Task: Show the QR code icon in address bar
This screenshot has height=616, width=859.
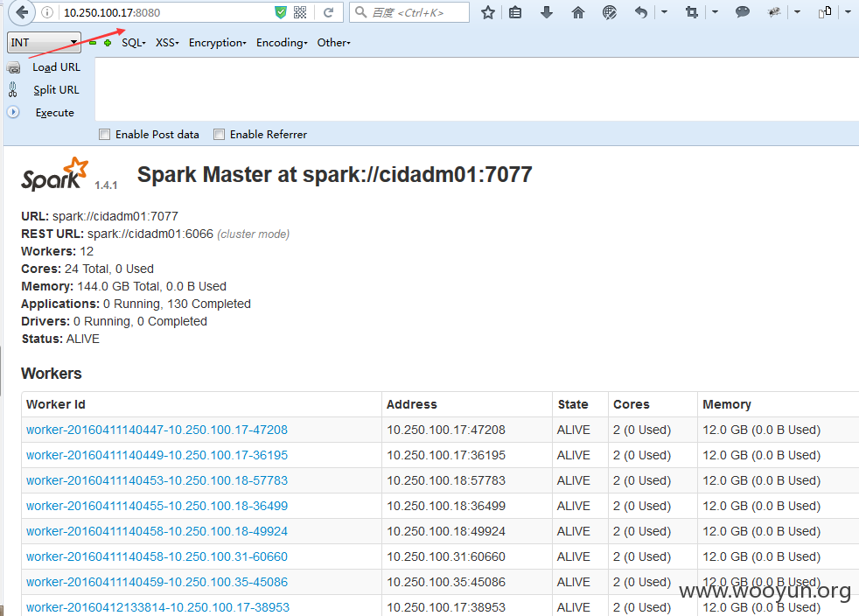Action: click(300, 12)
